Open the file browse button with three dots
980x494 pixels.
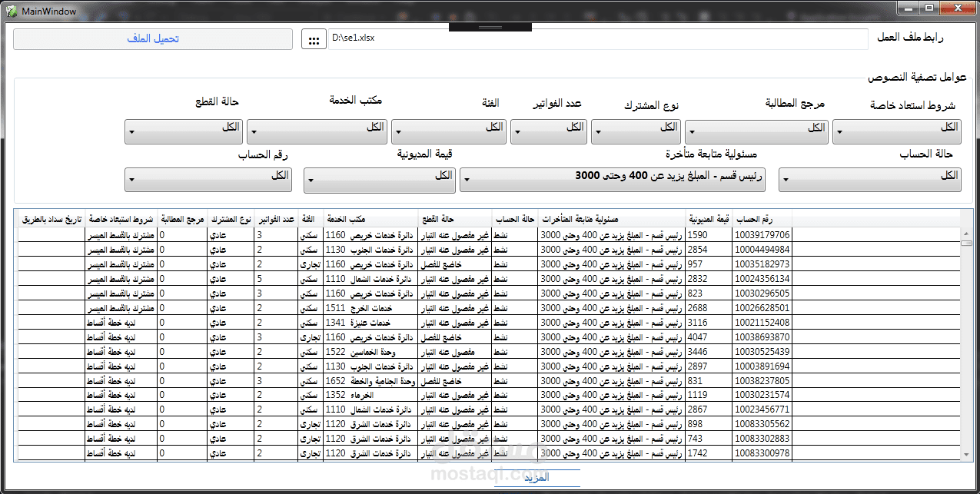coord(314,39)
